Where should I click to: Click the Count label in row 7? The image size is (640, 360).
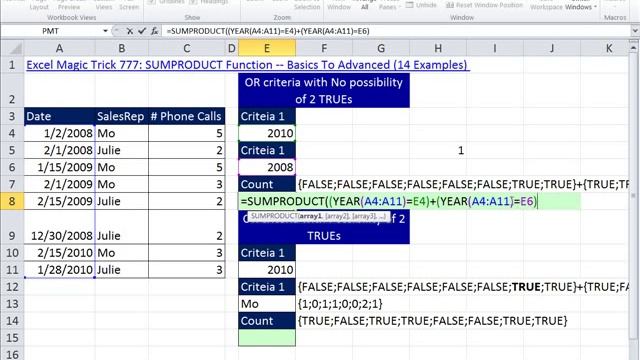coord(267,184)
